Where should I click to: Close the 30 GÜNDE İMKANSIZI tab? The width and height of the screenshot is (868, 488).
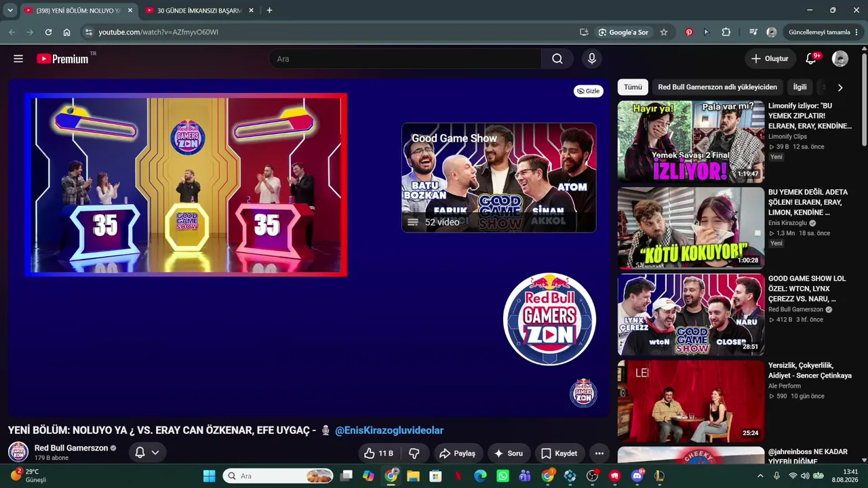pyautogui.click(x=251, y=10)
